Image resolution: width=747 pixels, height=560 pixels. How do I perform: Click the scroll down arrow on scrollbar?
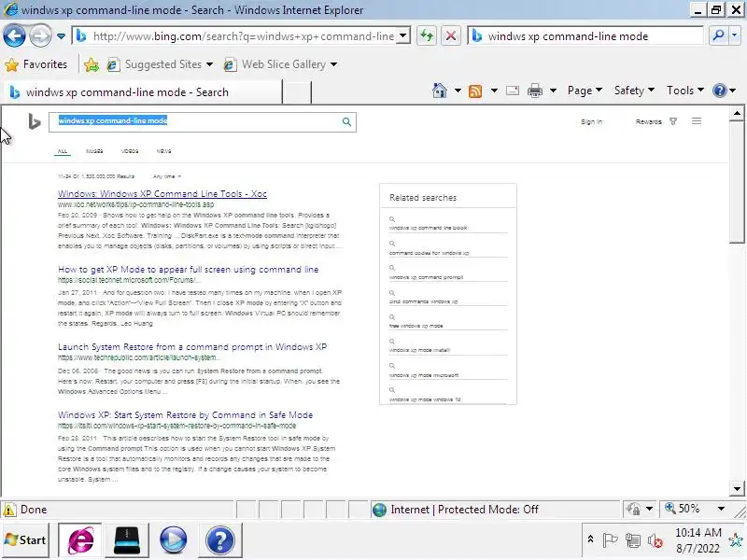pyautogui.click(x=737, y=488)
